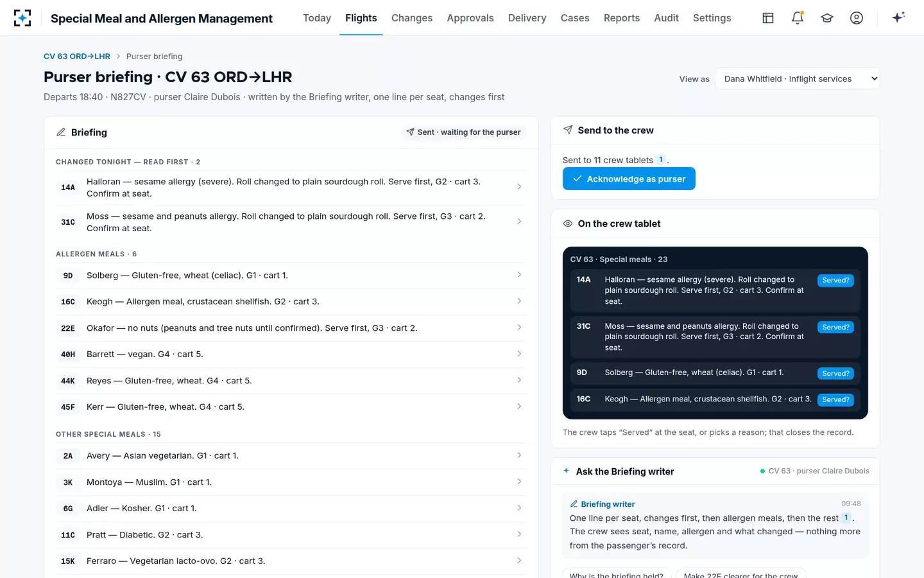Expand the 40H Barrett row chevron
The image size is (924, 578).
[519, 354]
